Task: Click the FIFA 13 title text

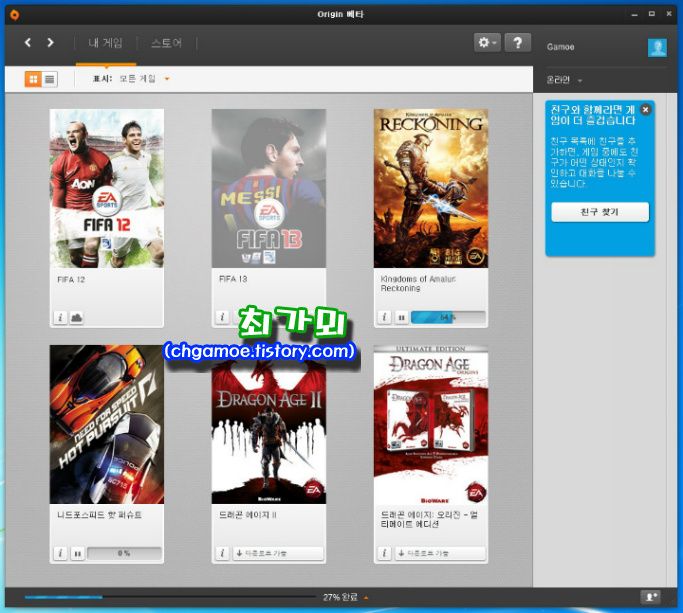Action: (233, 279)
